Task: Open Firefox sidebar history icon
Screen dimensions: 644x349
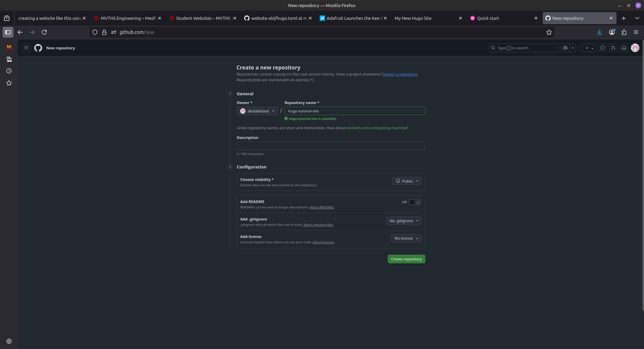Action: [9, 71]
